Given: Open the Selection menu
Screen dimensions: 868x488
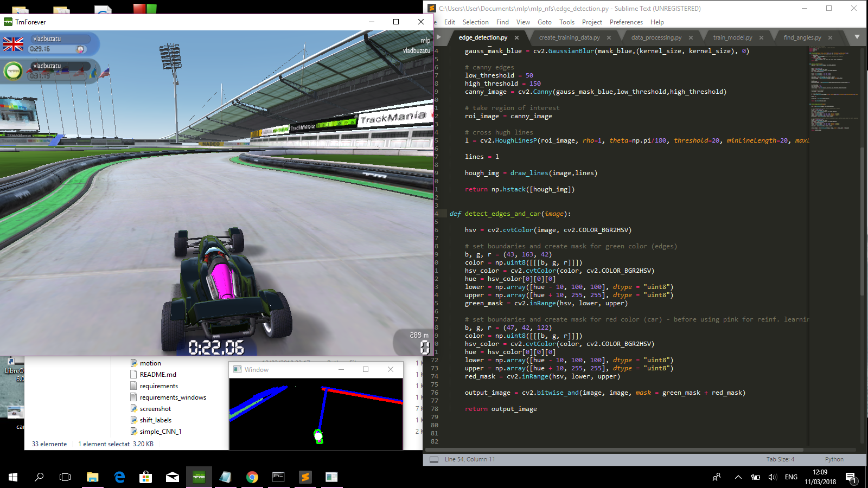Looking at the screenshot, I should coord(476,22).
